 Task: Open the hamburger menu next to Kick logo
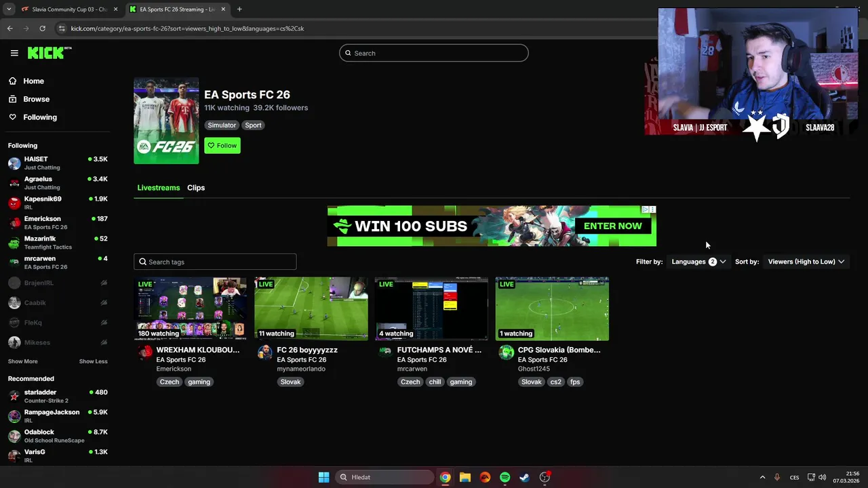point(14,53)
